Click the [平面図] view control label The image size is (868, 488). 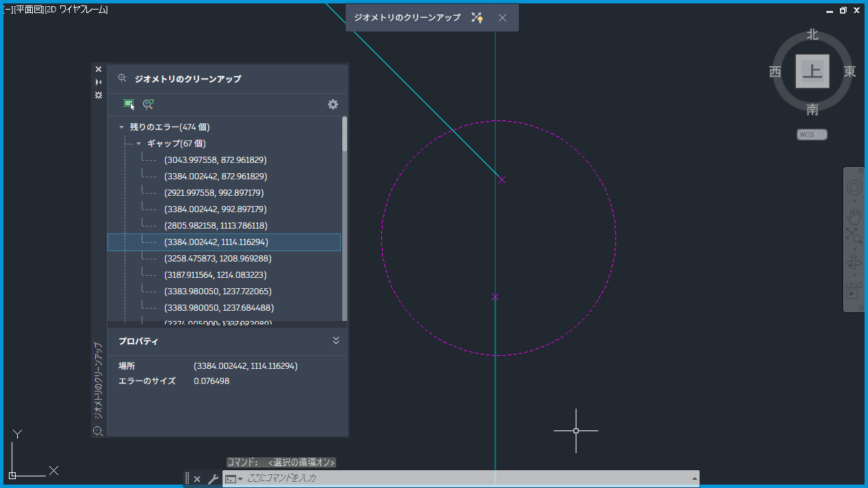(x=28, y=10)
